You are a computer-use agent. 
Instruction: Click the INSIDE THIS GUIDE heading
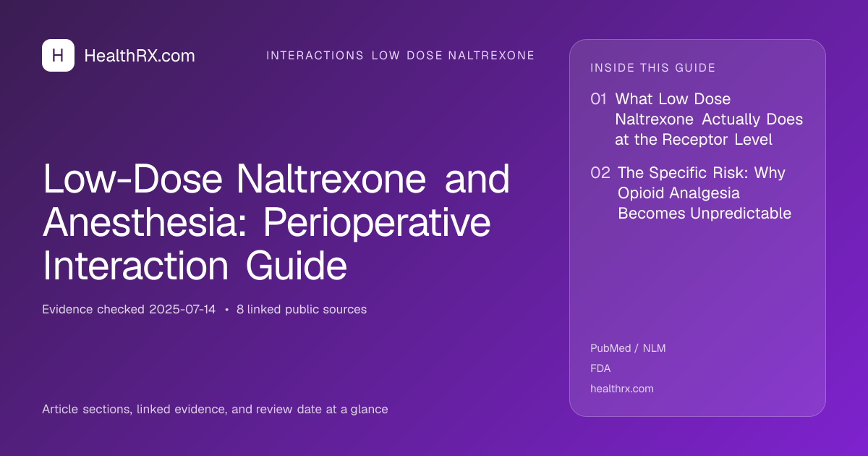coord(653,68)
